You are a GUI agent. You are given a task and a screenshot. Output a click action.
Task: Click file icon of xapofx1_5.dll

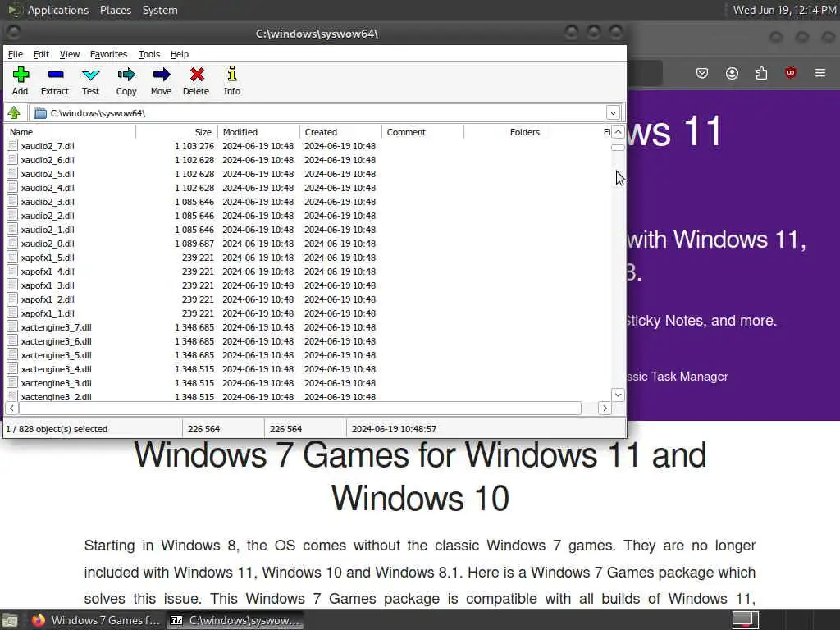tap(13, 257)
